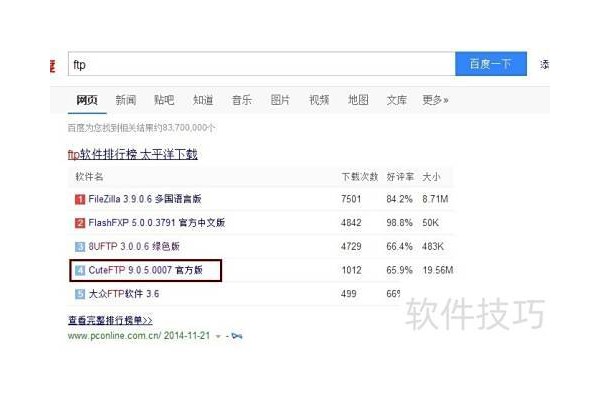Click the 下载次数 column header
Image resolution: width=600 pixels, height=400 pixels.
tap(360, 177)
